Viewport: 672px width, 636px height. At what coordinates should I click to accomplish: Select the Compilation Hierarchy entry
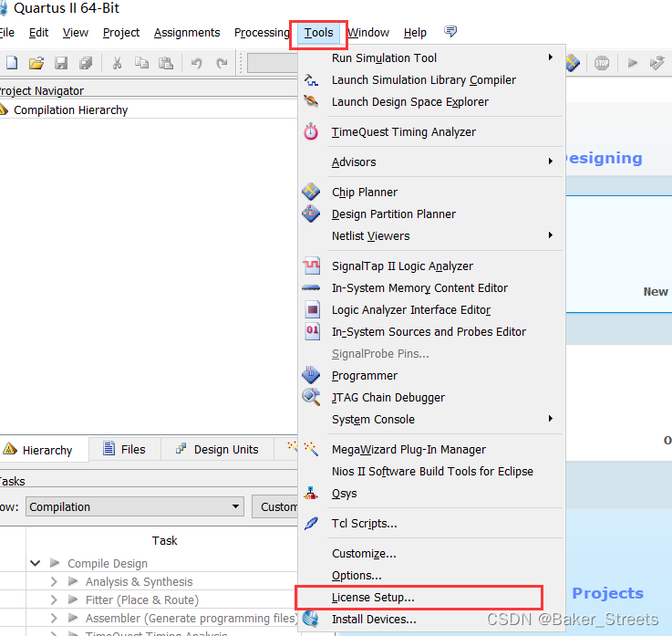point(71,110)
